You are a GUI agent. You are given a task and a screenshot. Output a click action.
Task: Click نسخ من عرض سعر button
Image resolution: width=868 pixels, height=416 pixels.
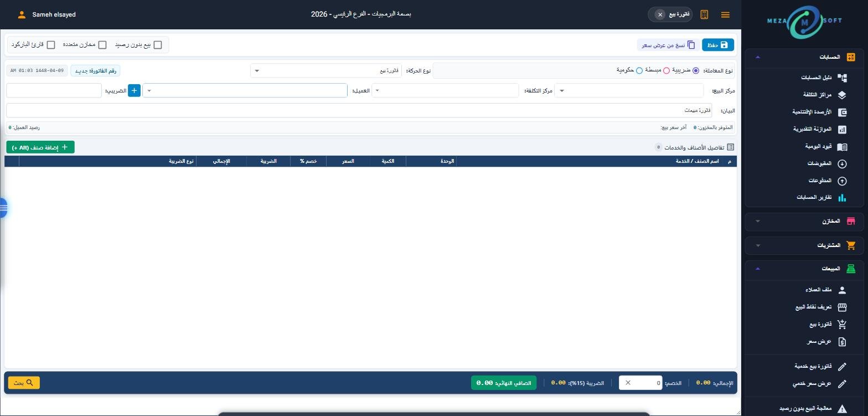[x=668, y=45]
